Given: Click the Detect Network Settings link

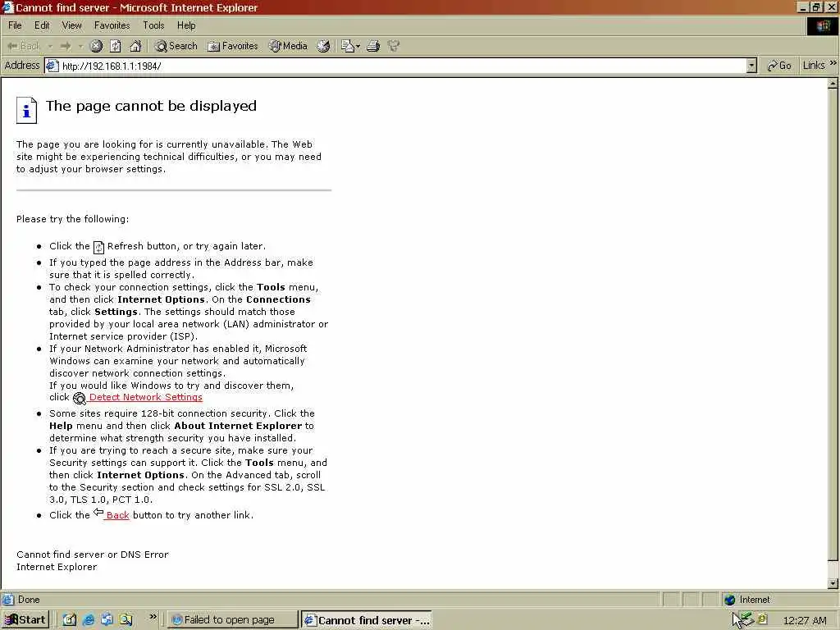Looking at the screenshot, I should click(x=146, y=397).
